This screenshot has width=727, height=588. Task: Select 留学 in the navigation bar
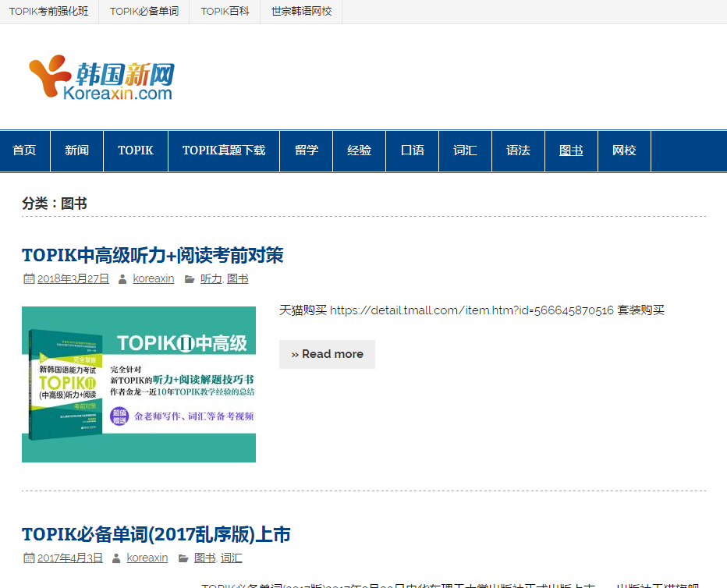(x=306, y=151)
